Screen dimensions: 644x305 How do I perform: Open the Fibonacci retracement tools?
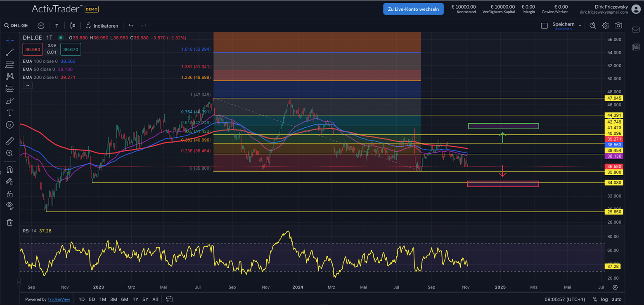point(10,65)
